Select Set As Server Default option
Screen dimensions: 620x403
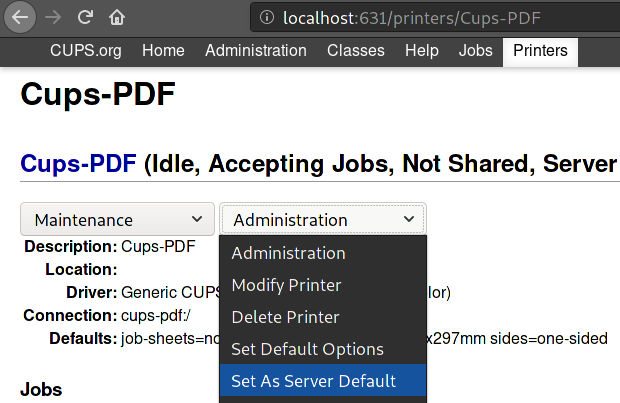click(323, 381)
